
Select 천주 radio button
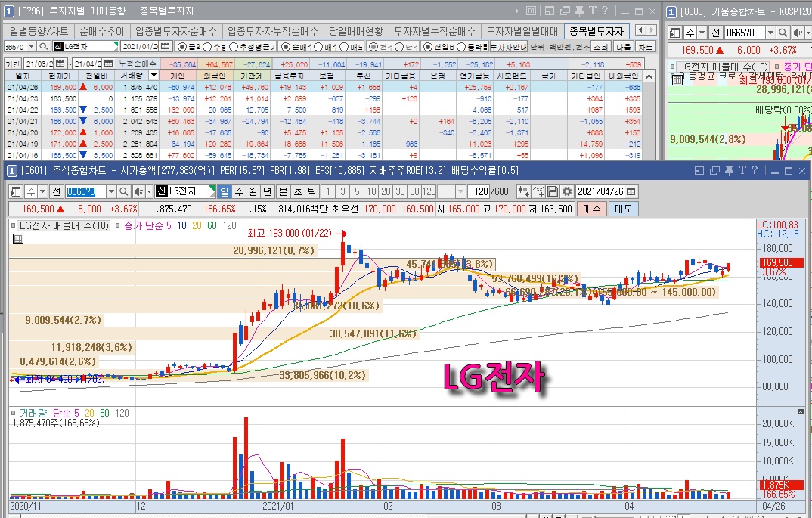click(x=373, y=47)
